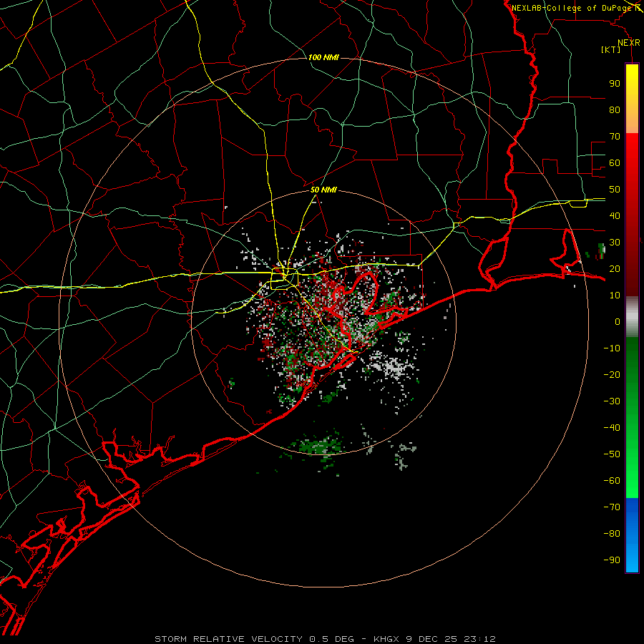The height and width of the screenshot is (644, 644).
Task: Click the blue bottom segment of color bar
Action: tap(632, 535)
